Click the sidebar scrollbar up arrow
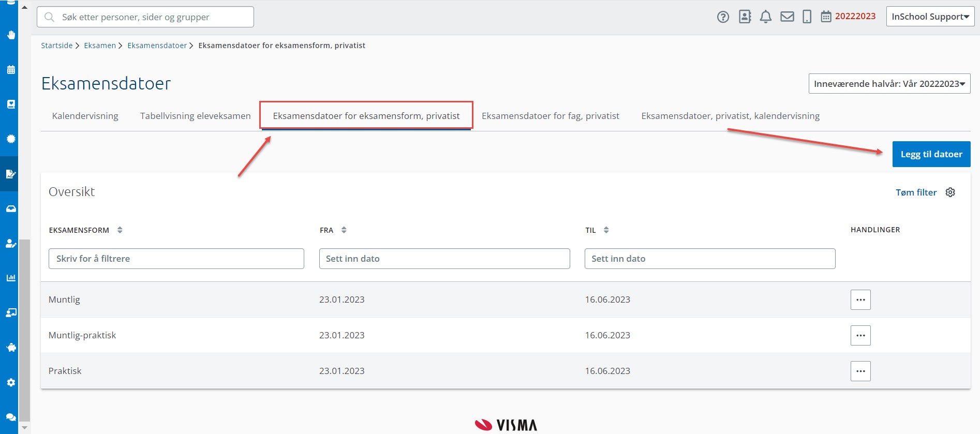The height and width of the screenshot is (434, 980). pyautogui.click(x=24, y=7)
